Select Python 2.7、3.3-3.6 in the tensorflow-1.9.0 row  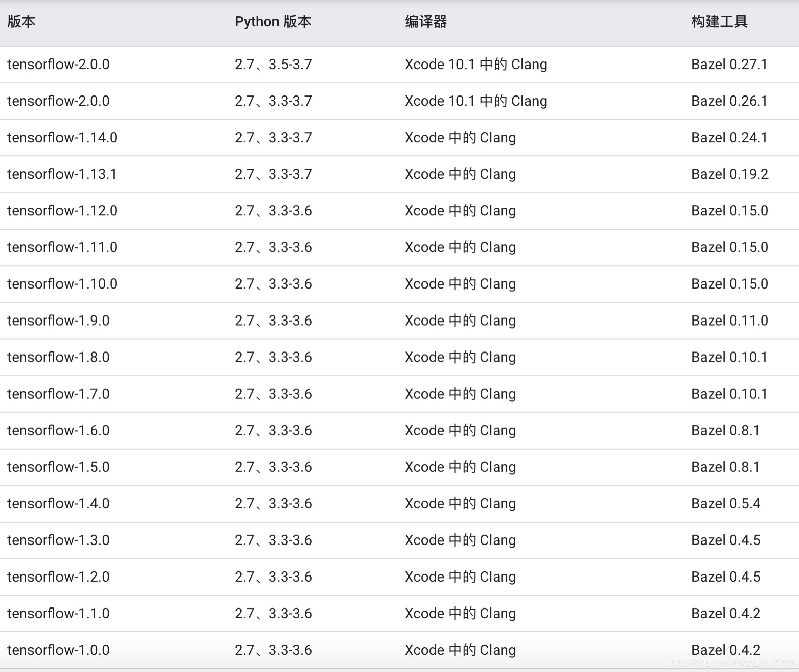click(273, 321)
